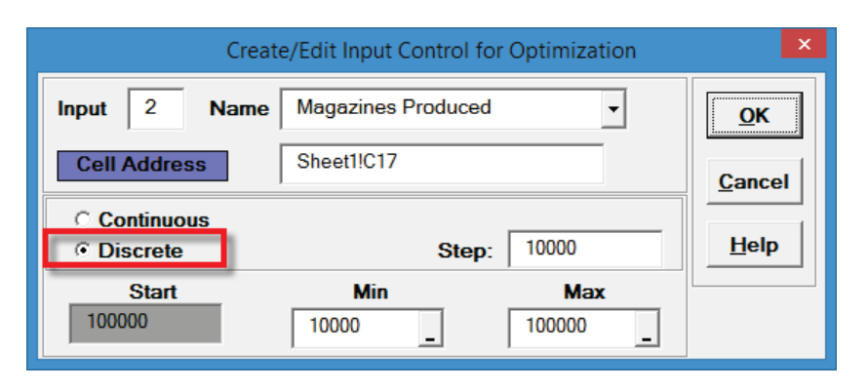Expand the Name dropdown arrow
Viewport: 868px width, 390px height.
[612, 108]
